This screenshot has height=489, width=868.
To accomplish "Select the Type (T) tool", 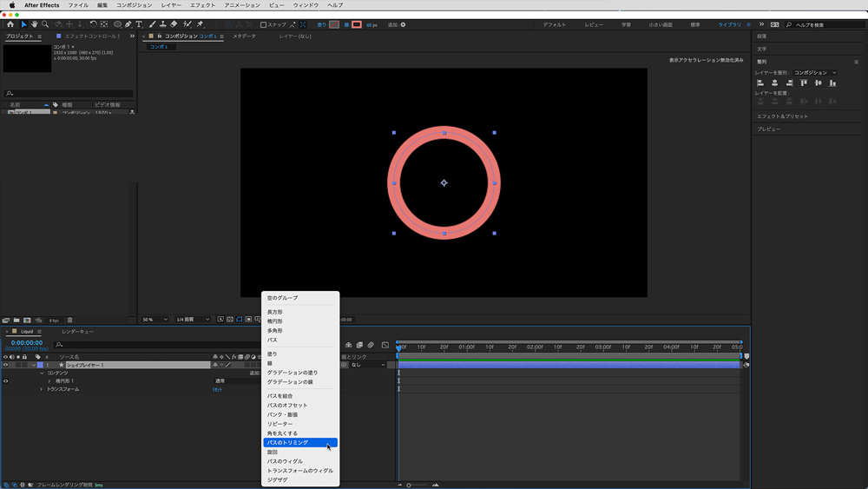I will point(139,24).
